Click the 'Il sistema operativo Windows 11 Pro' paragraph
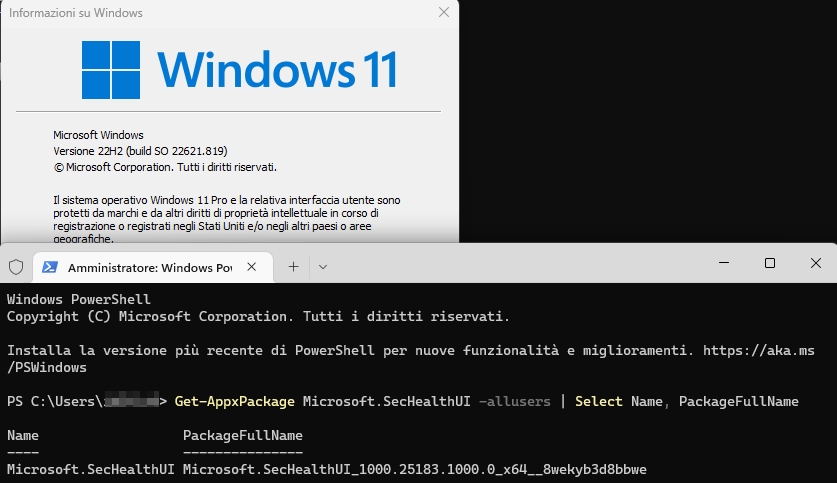The image size is (837, 483). click(227, 219)
